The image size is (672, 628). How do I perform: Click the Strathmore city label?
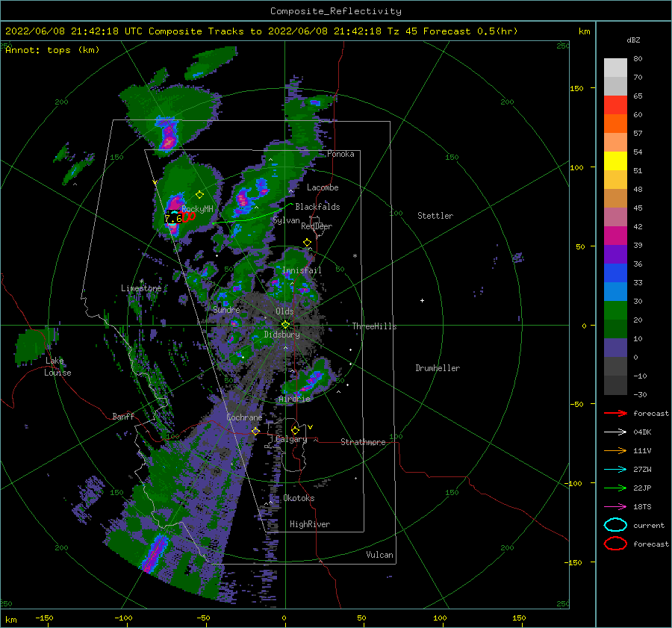363,442
